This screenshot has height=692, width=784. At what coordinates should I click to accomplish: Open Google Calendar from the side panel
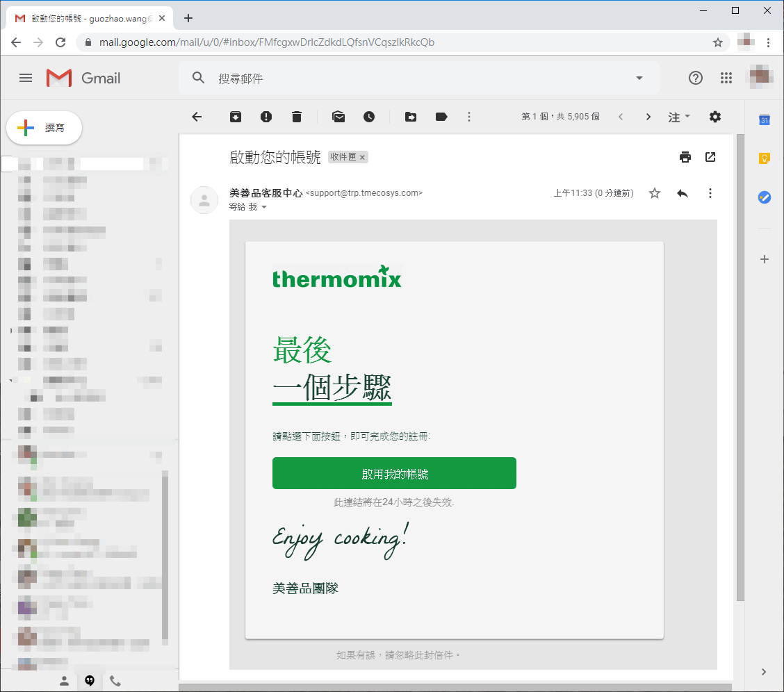pyautogui.click(x=765, y=121)
